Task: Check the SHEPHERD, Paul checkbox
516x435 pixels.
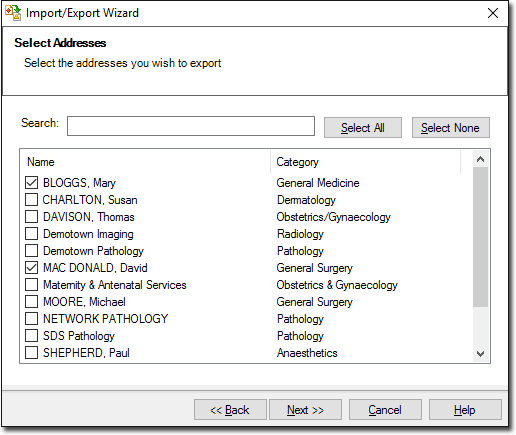Action: coord(31,353)
